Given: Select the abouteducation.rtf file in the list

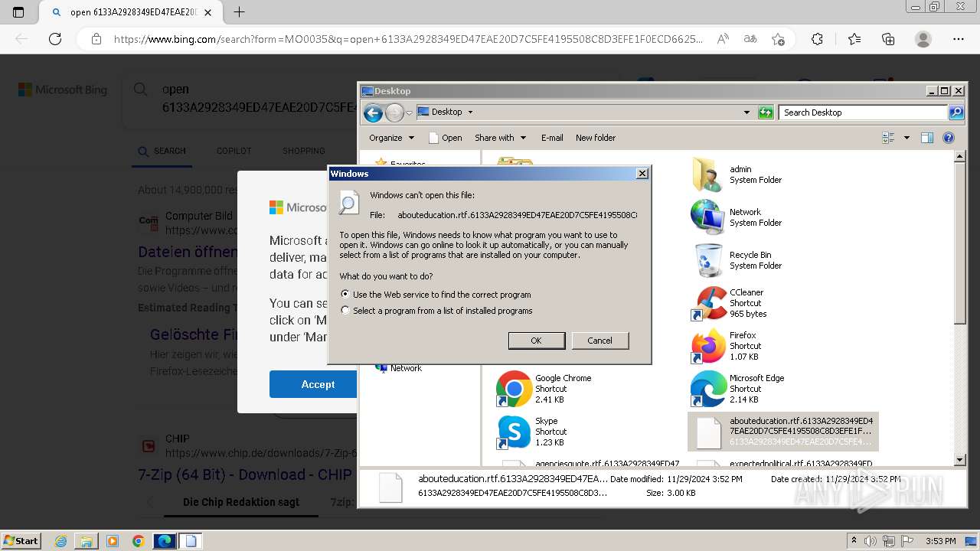Looking at the screenshot, I should click(782, 432).
